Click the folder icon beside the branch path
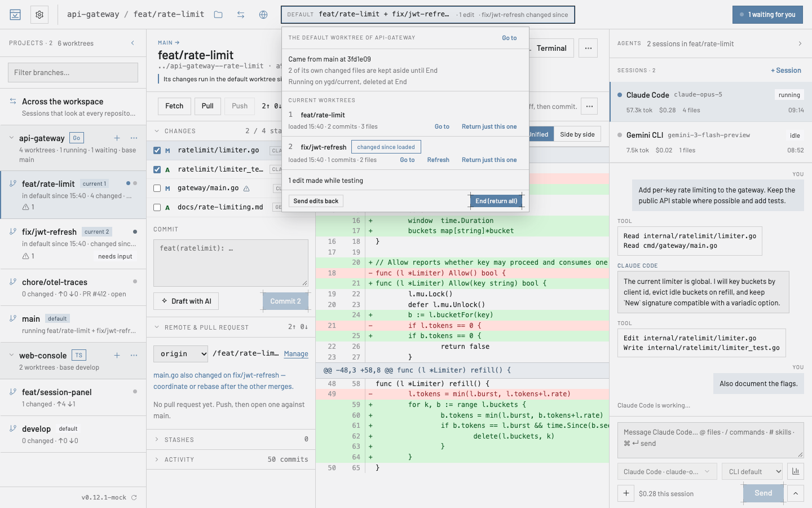The width and height of the screenshot is (812, 508). [218, 15]
